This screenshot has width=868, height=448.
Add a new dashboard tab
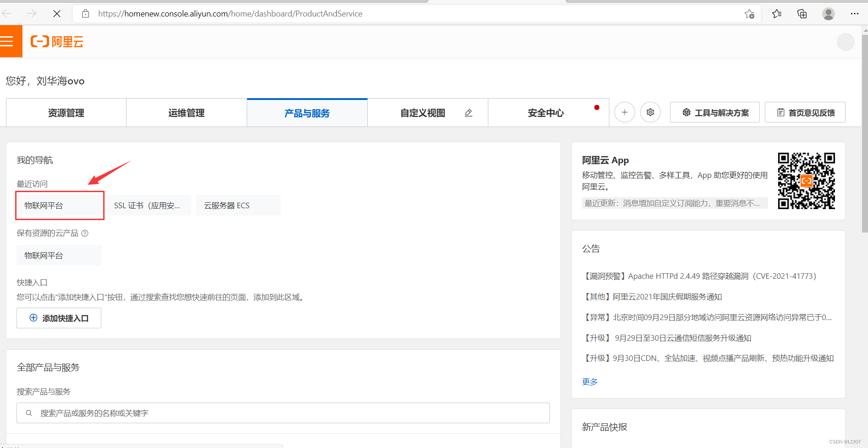click(x=625, y=112)
